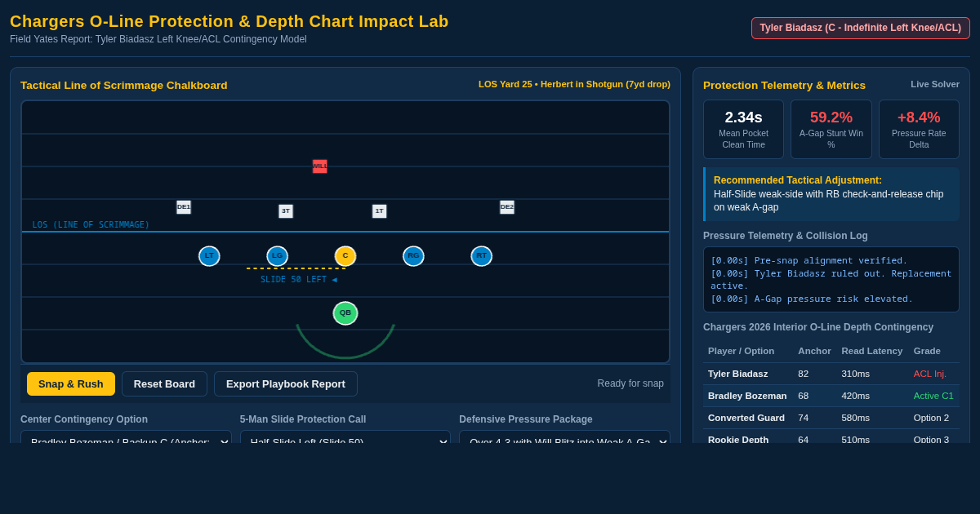This screenshot has width=980, height=514.
Task: Select the LG left guard marker
Action: point(277,256)
